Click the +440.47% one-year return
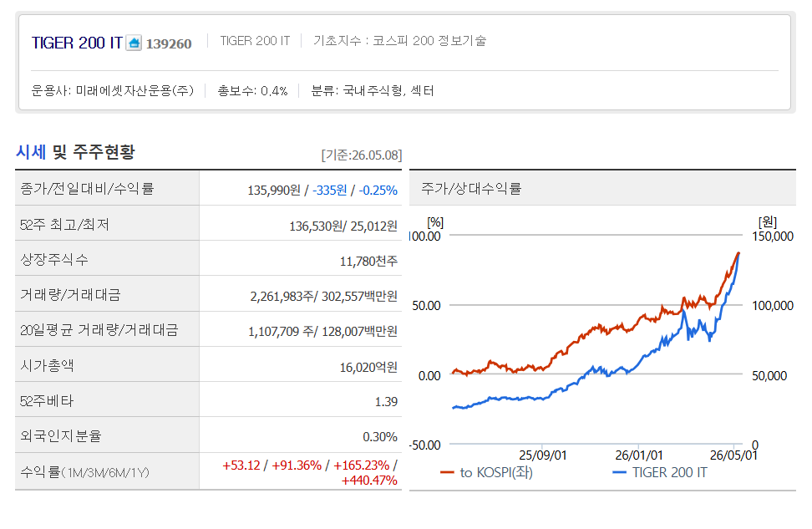812x529 pixels. click(369, 481)
